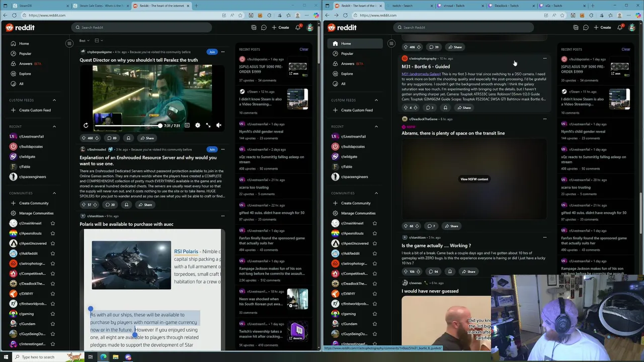The image size is (644, 362).
Task: Collapse Recent section in right window sidebar
Action: (x=376, y=126)
